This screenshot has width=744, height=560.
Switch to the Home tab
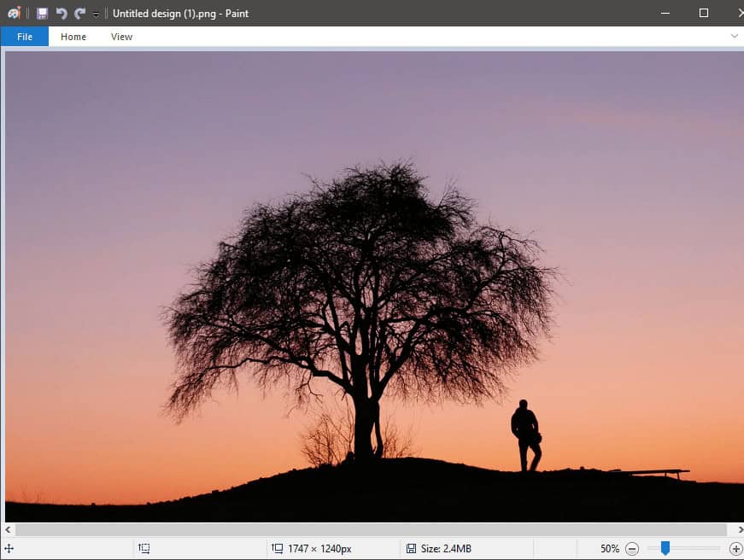[x=73, y=36]
